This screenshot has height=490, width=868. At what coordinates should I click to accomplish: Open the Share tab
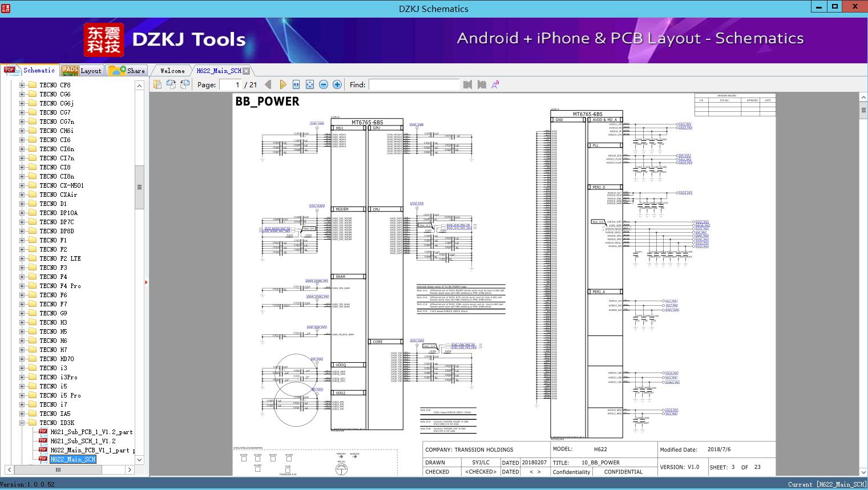[127, 71]
